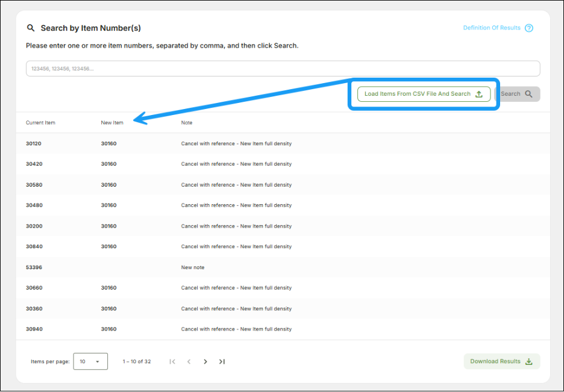Click the magnifier icon on the Search button
Screen dimensions: 564x392
[528, 94]
